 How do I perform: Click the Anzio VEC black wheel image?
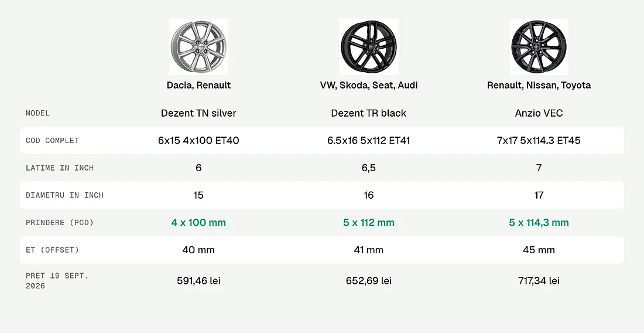click(539, 47)
